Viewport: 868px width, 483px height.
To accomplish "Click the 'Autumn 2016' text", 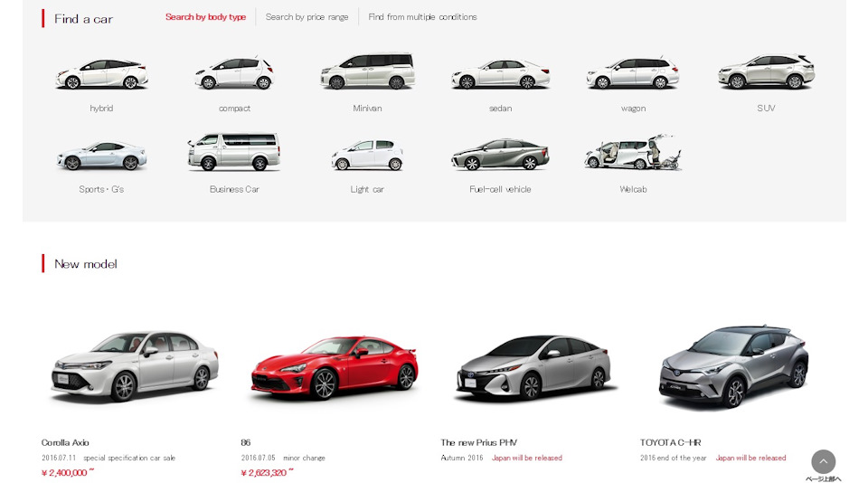I will tap(462, 458).
